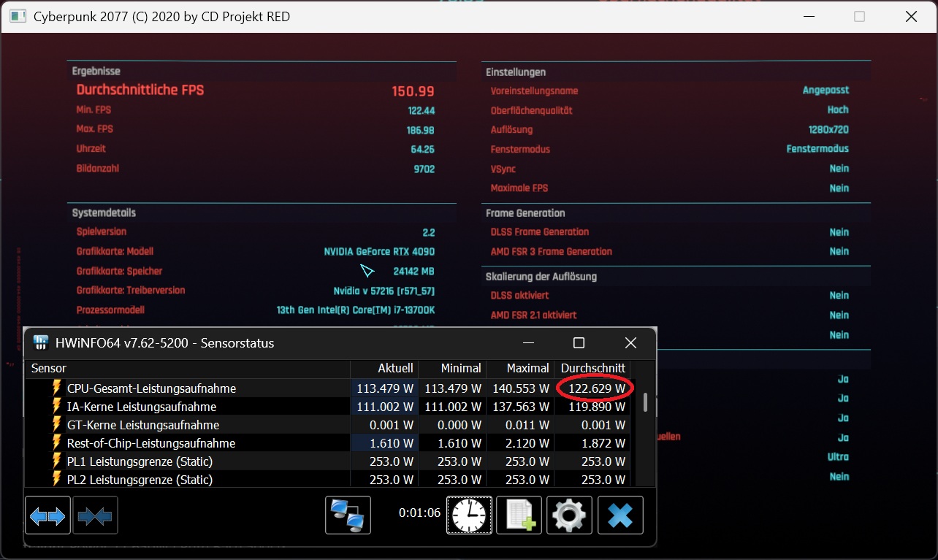Click the AMD FSR 3 Frame Generation row

pos(670,251)
